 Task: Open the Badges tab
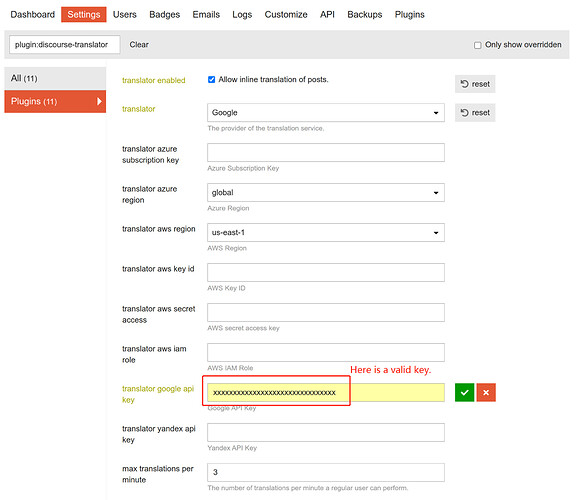point(165,14)
